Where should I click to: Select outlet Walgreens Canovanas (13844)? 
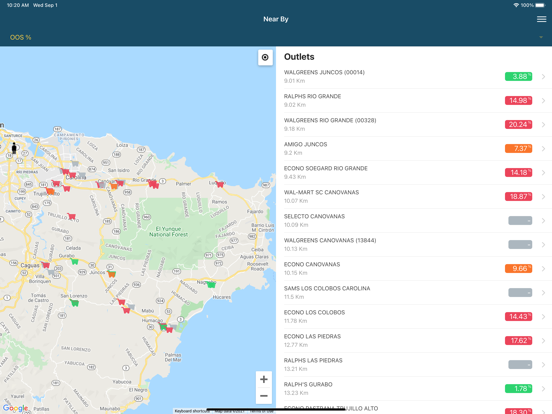click(x=414, y=244)
